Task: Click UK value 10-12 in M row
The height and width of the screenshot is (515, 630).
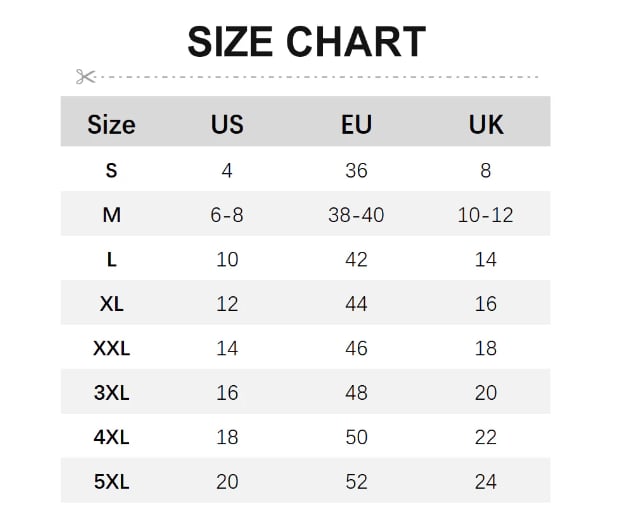Action: pyautogui.click(x=486, y=215)
